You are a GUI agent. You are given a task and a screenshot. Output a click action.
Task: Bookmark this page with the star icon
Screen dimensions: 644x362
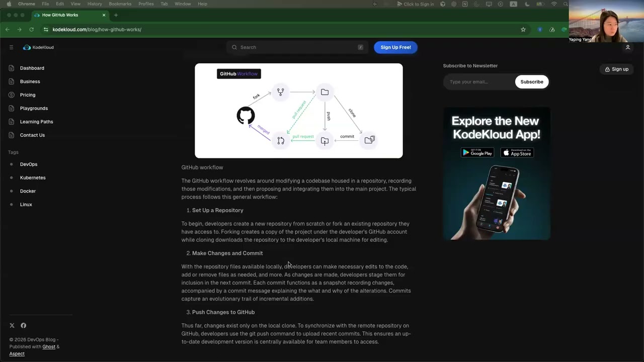(523, 30)
